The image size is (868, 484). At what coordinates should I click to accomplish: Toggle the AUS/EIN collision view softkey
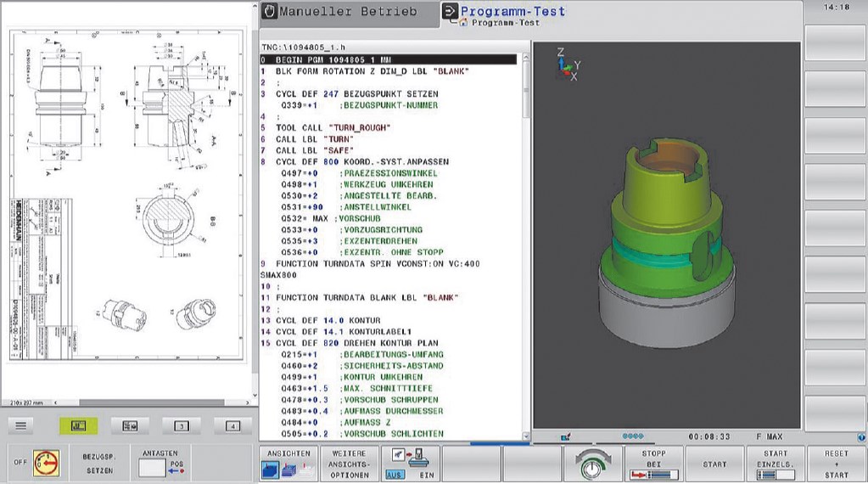(x=409, y=464)
